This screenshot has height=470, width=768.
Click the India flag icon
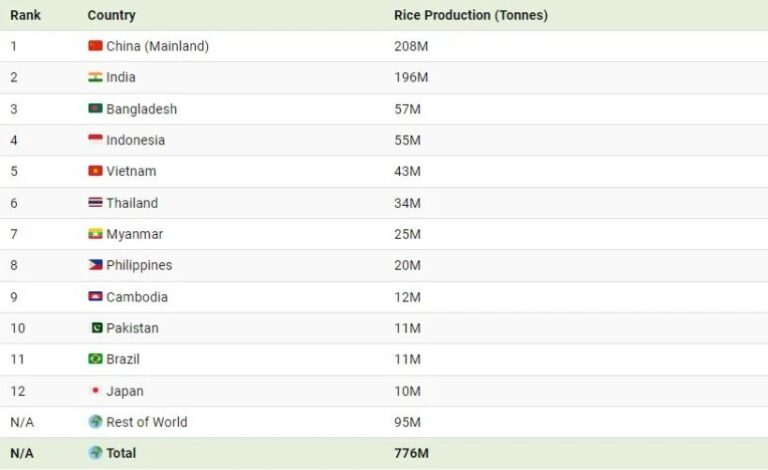95,77
